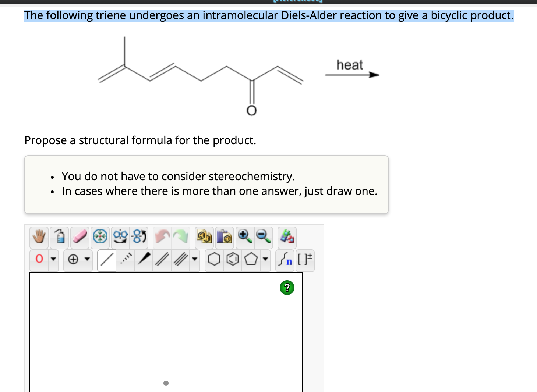Select the Eraser tool
Screen dimensions: 537x392
[x=80, y=237]
